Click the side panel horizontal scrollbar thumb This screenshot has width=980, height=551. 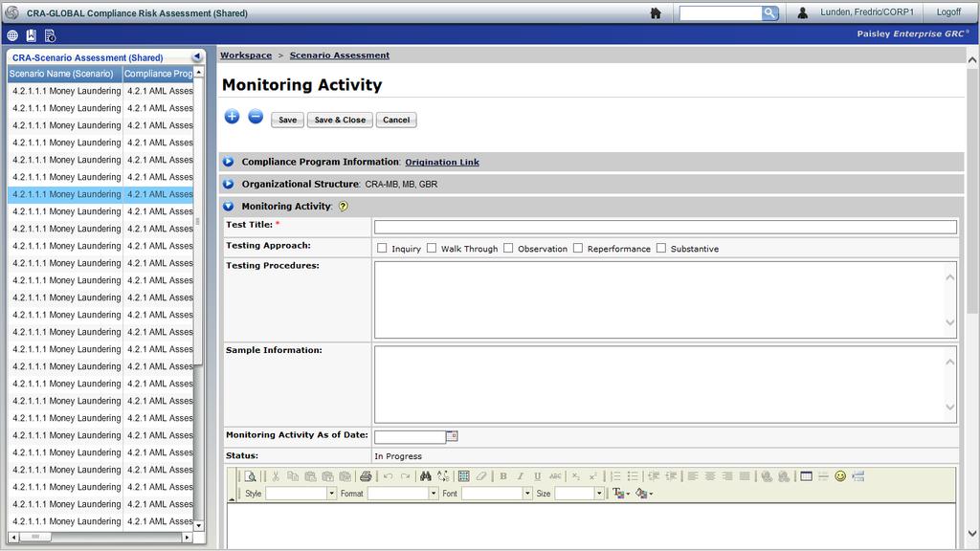tap(35, 538)
